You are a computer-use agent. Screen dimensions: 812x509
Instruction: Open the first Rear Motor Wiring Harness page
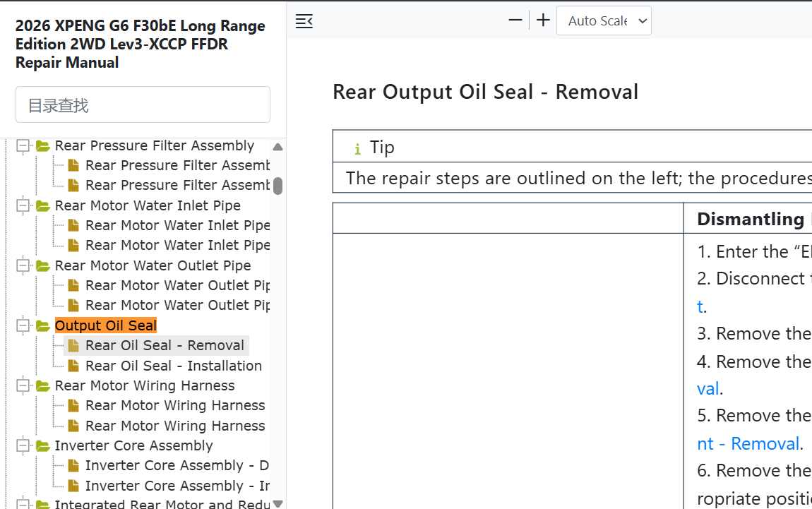[x=175, y=405]
